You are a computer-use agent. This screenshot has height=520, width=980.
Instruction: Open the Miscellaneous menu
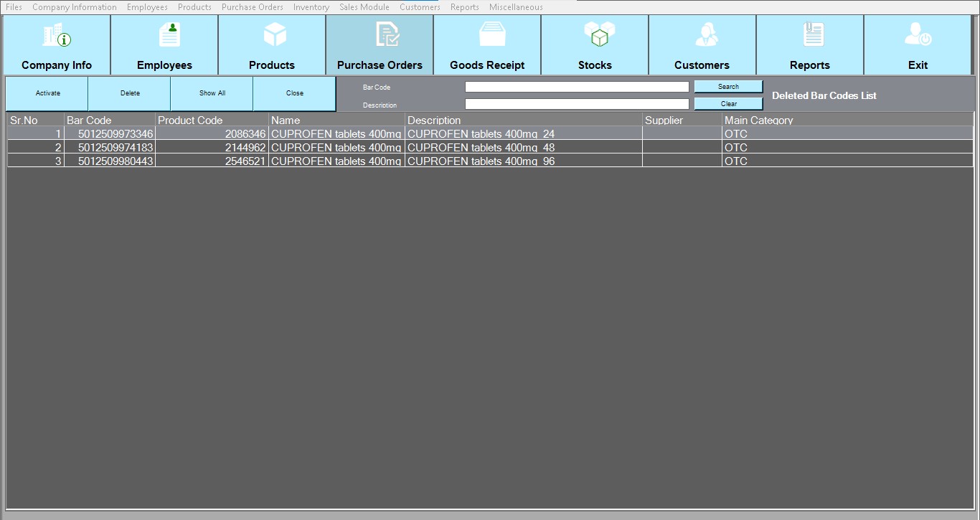516,7
